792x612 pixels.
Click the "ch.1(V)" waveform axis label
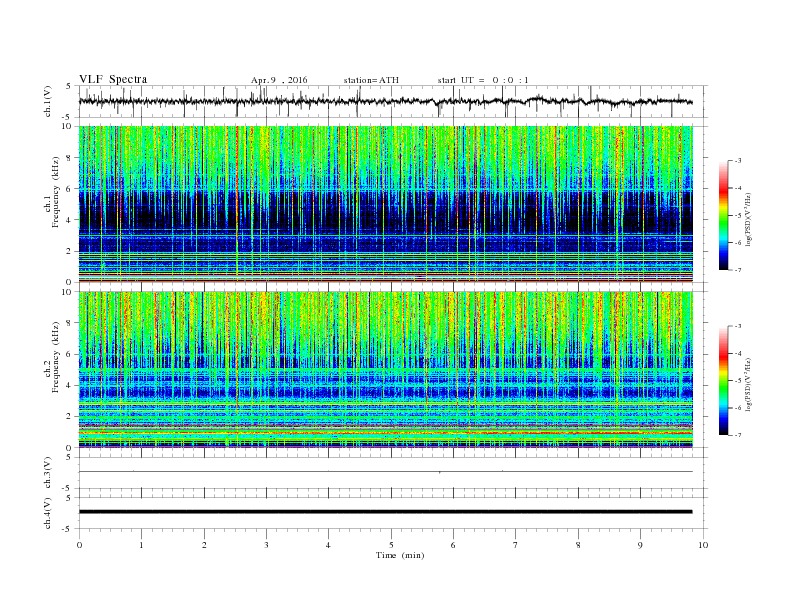click(47, 101)
